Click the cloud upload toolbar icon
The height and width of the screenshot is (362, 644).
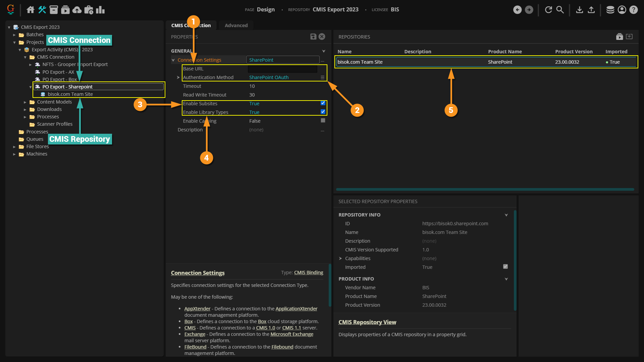pyautogui.click(x=77, y=10)
